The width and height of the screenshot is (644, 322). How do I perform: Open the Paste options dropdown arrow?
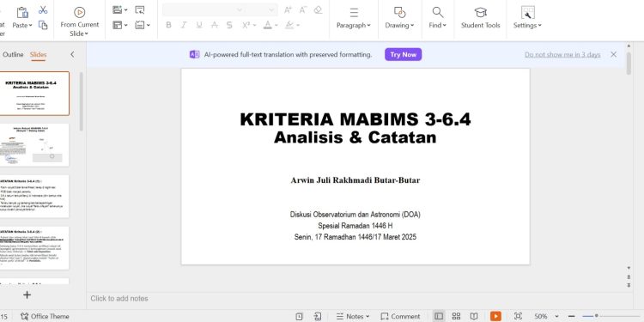[x=30, y=26]
